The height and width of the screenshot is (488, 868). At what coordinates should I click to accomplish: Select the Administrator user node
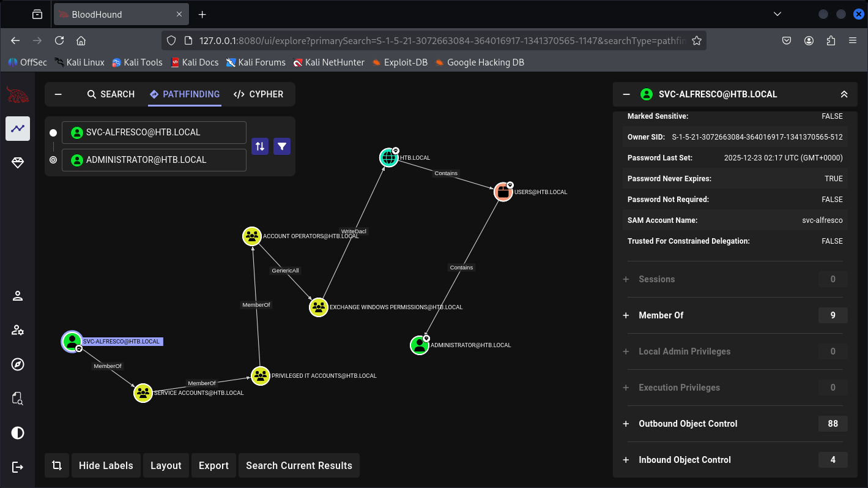point(420,345)
